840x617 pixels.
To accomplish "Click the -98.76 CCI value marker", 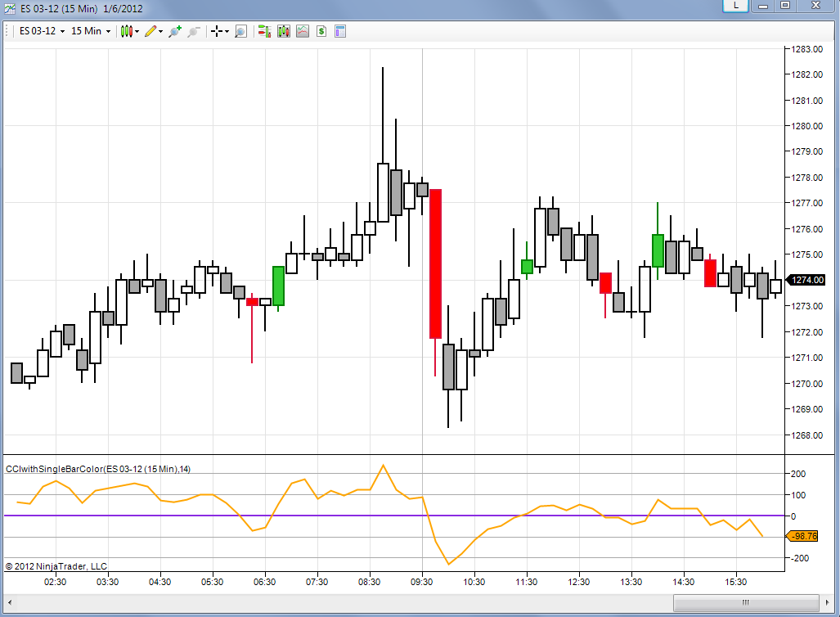I will pyautogui.click(x=802, y=536).
